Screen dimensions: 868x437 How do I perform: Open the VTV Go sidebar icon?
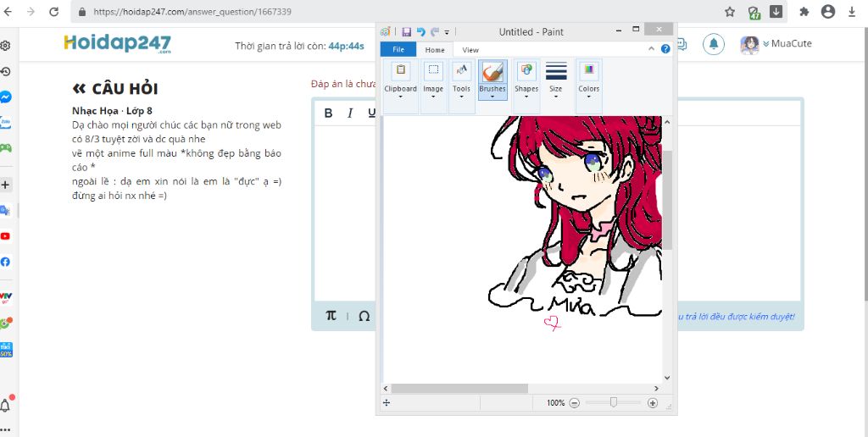[x=6, y=297]
